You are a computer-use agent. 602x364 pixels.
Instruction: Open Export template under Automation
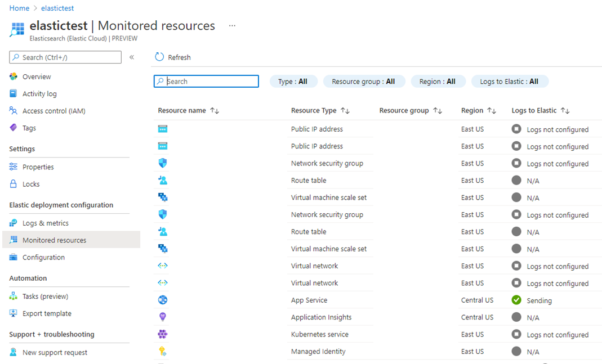coord(47,313)
